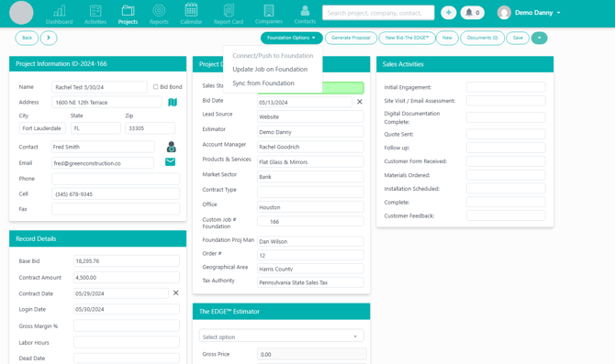Viewport: 615px width, 364px height.
Task: Clear the Contract Date with X icon
Action: click(175, 292)
